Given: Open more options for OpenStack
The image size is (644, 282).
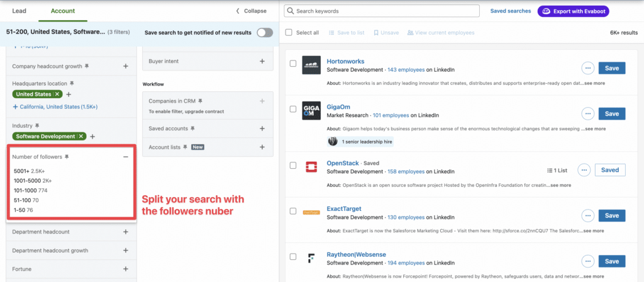Looking at the screenshot, I should [584, 170].
